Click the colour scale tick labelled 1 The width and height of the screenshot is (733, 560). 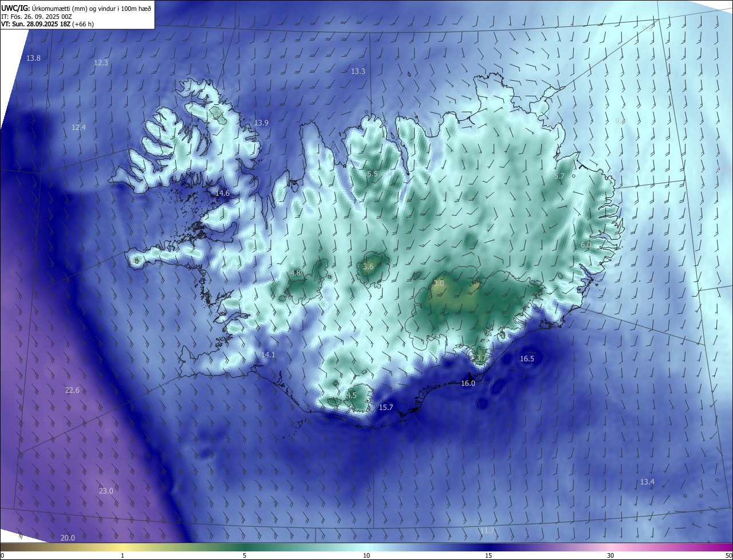click(123, 555)
